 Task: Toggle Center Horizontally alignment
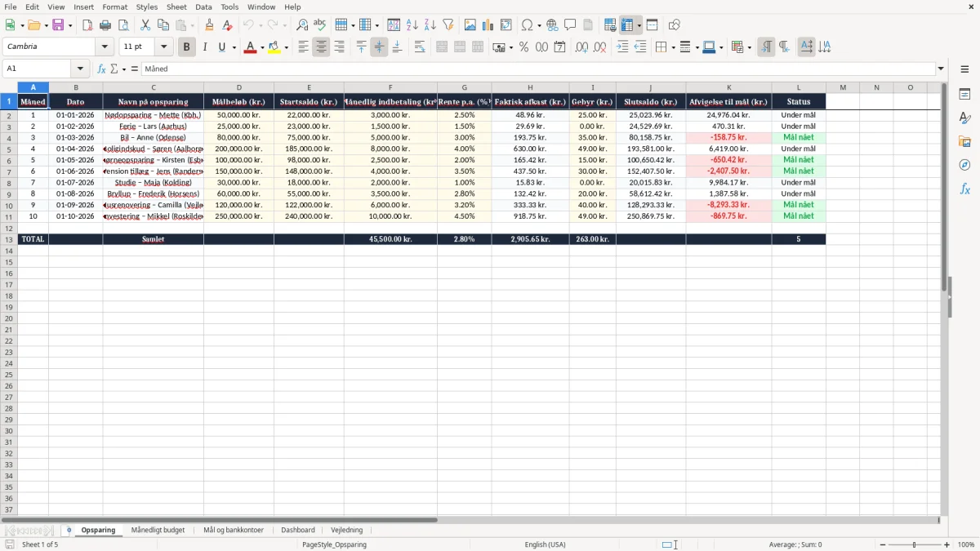[x=321, y=47]
